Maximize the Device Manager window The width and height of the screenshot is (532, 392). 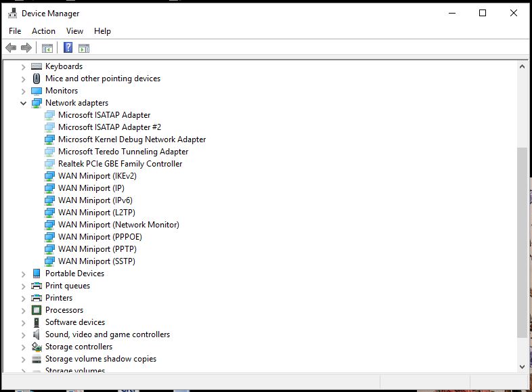(483, 14)
